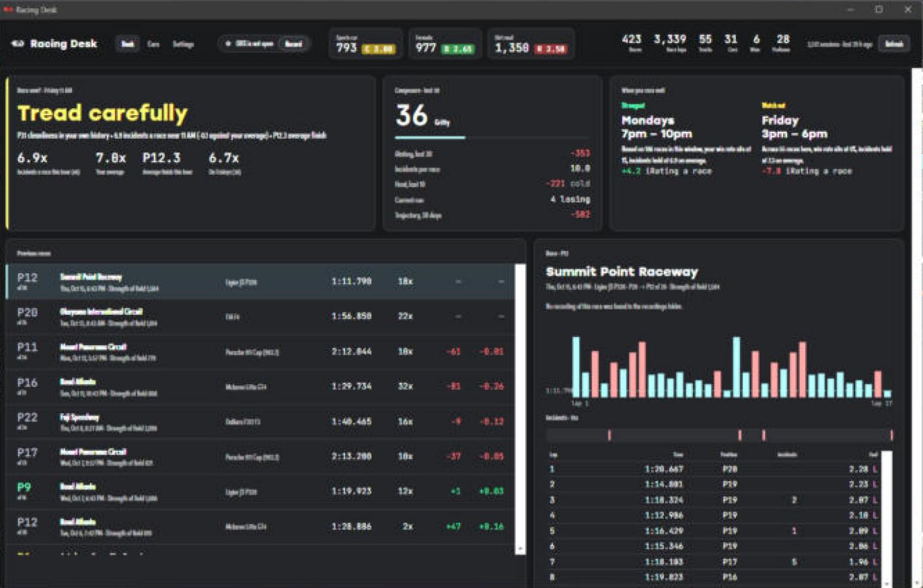Select the P22 Fuji Speedway race row
The height and width of the screenshot is (588, 923).
click(x=260, y=421)
